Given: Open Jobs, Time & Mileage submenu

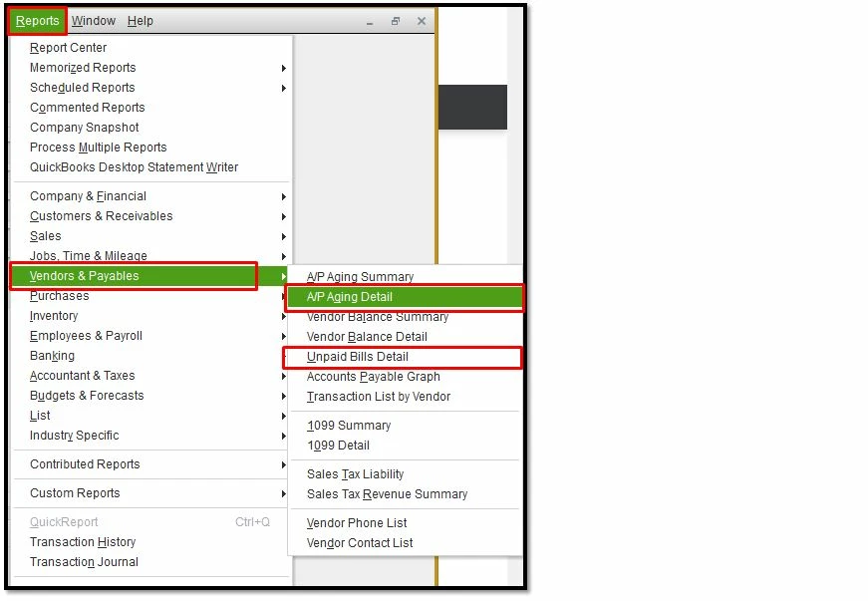Looking at the screenshot, I should click(x=151, y=256).
